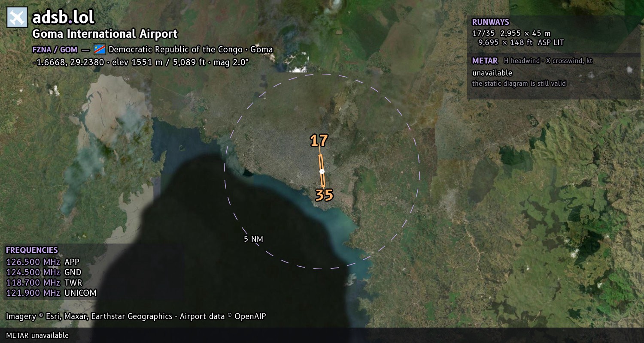Click the Democratic Republic of the Congo flag icon
644x343 pixels.
(99, 49)
